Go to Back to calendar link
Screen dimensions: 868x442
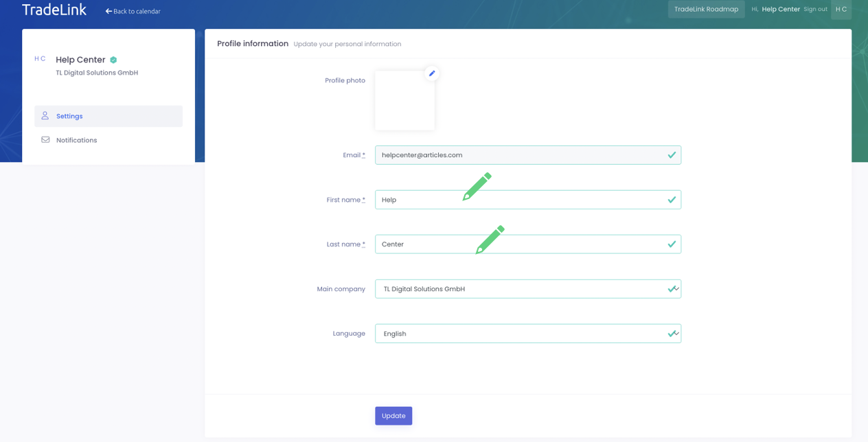coord(137,12)
